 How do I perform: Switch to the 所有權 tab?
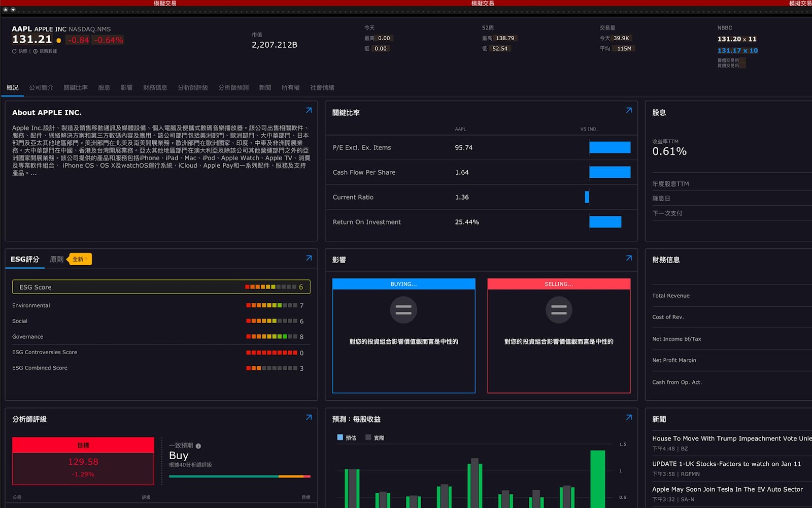pos(291,87)
